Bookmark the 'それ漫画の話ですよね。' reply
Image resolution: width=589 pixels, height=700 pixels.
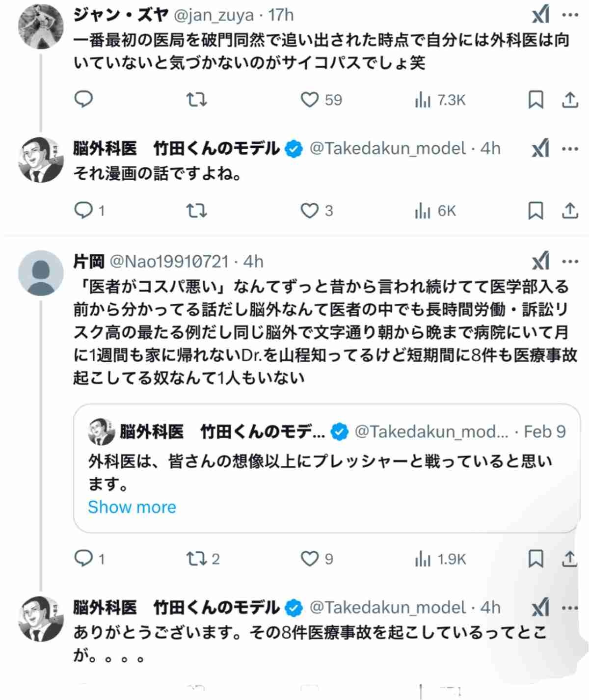pos(535,211)
